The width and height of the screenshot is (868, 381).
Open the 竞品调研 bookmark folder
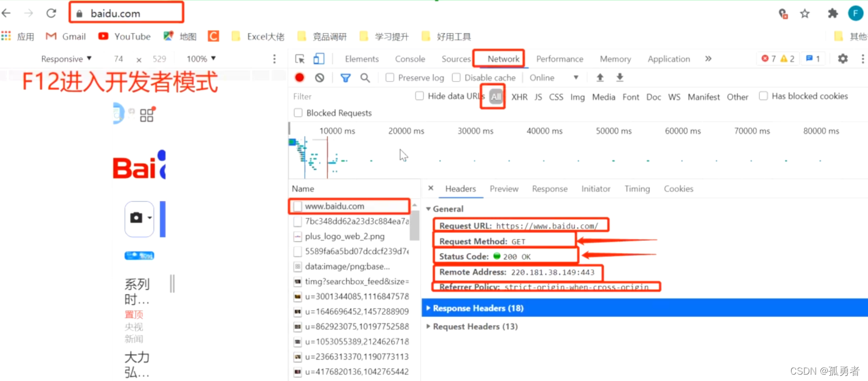click(322, 36)
